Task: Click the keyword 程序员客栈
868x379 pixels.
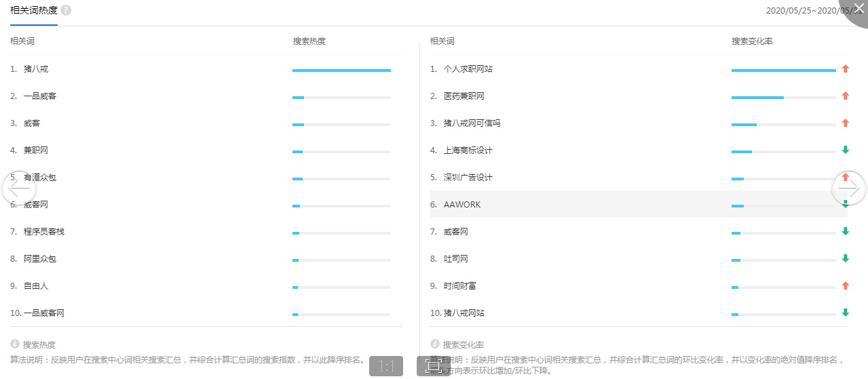Action: click(x=44, y=232)
